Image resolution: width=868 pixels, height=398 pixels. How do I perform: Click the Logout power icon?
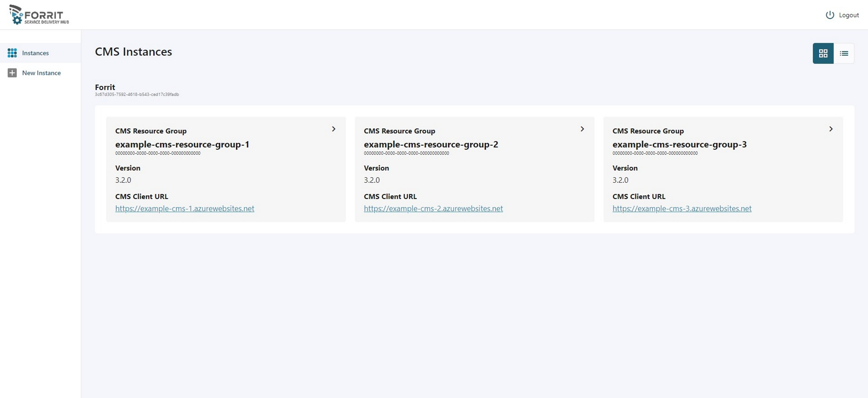pos(830,15)
